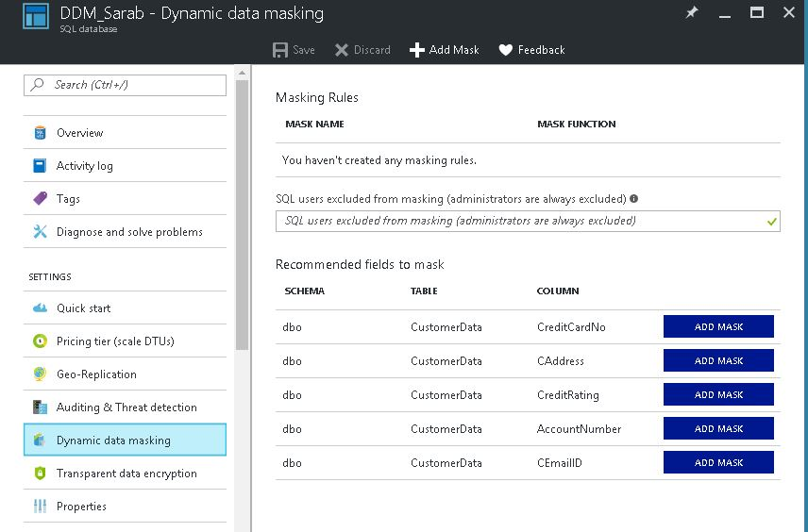
Task: Click the sidebar vertical scrollbar thumb
Action: tap(242, 215)
